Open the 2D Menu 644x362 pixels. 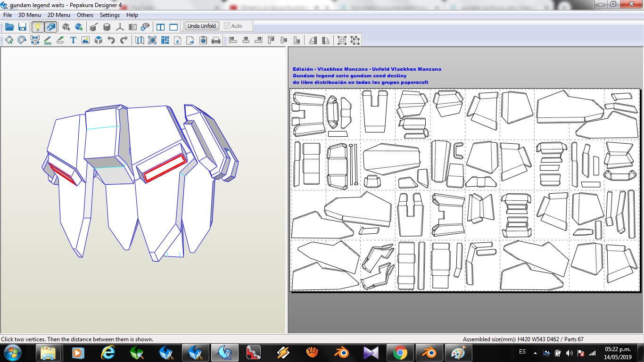pos(58,15)
